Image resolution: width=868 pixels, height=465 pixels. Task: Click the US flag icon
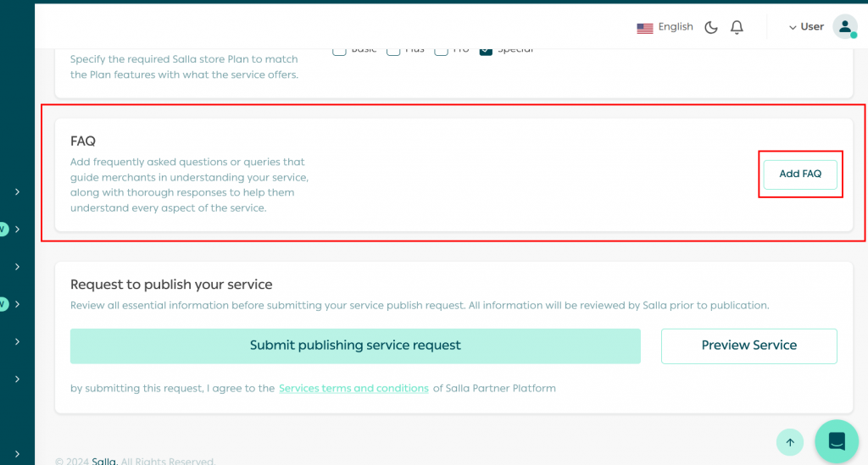tap(644, 27)
